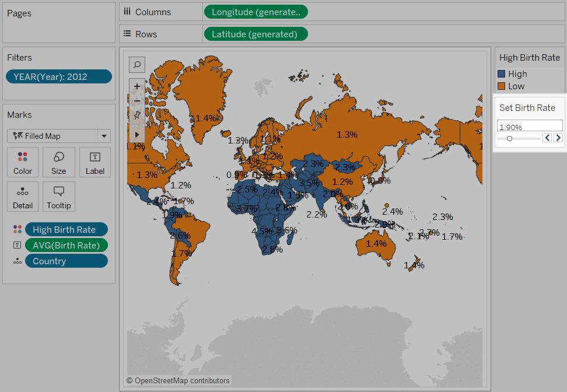Click the 2.5% label in North Africa

pyautogui.click(x=247, y=190)
